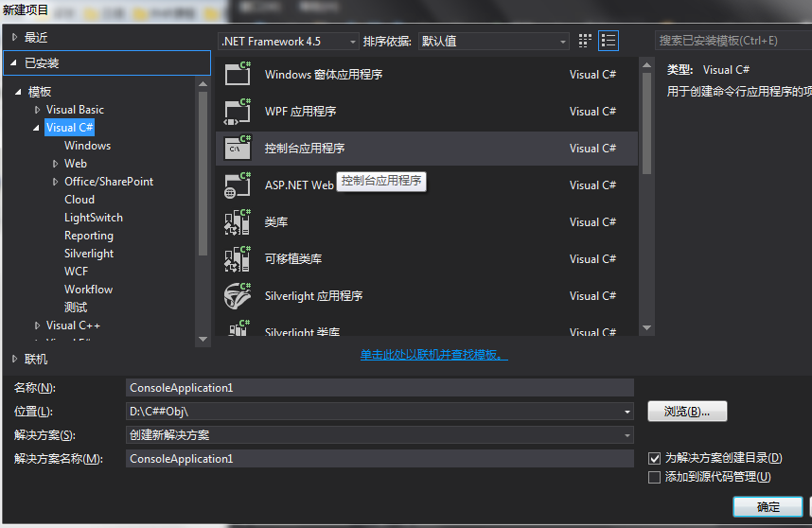Click template list scrollbar down arrow
Image resolution: width=812 pixels, height=528 pixels.
coord(646,327)
